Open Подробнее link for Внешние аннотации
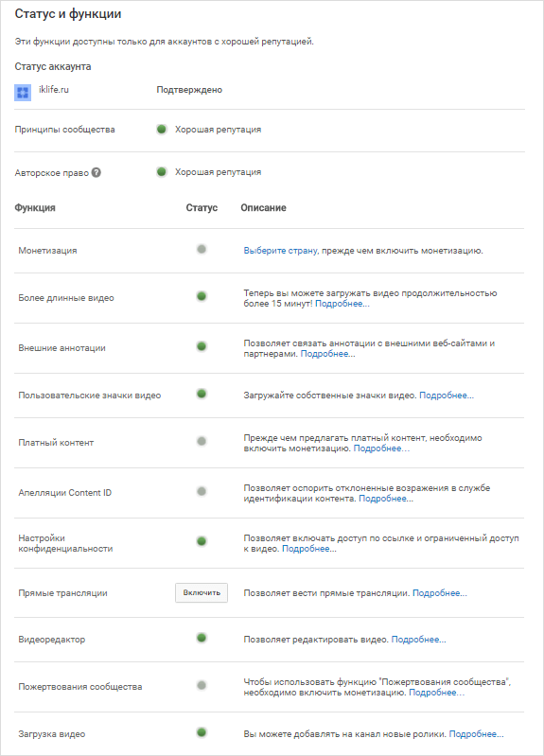The width and height of the screenshot is (544, 756). click(328, 354)
